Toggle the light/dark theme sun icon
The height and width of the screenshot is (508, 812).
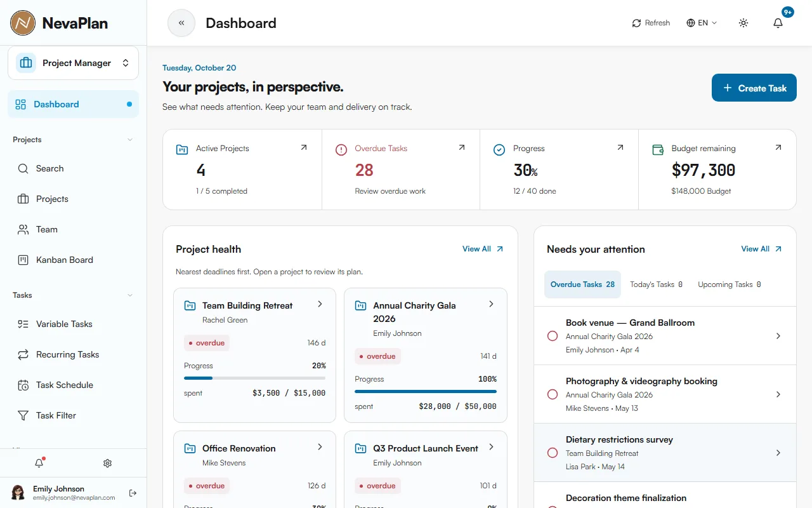tap(743, 23)
